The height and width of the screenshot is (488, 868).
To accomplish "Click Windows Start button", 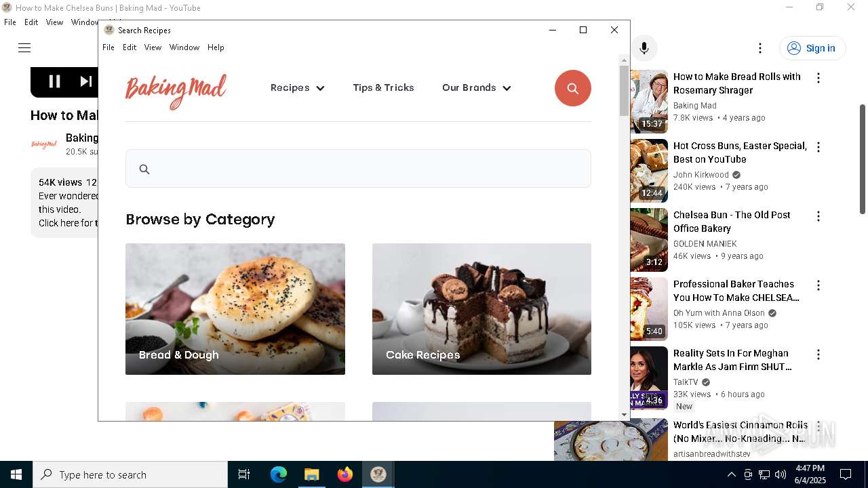I will 16,474.
